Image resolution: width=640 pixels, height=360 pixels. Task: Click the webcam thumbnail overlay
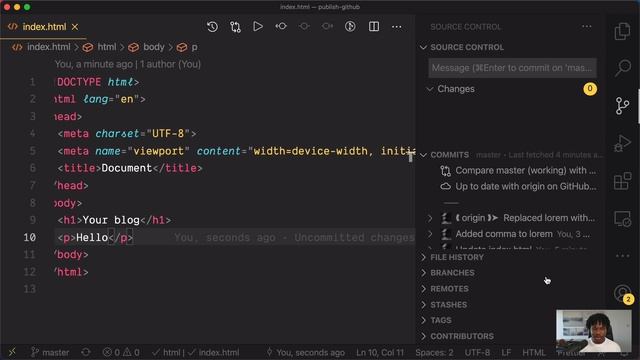tap(594, 331)
